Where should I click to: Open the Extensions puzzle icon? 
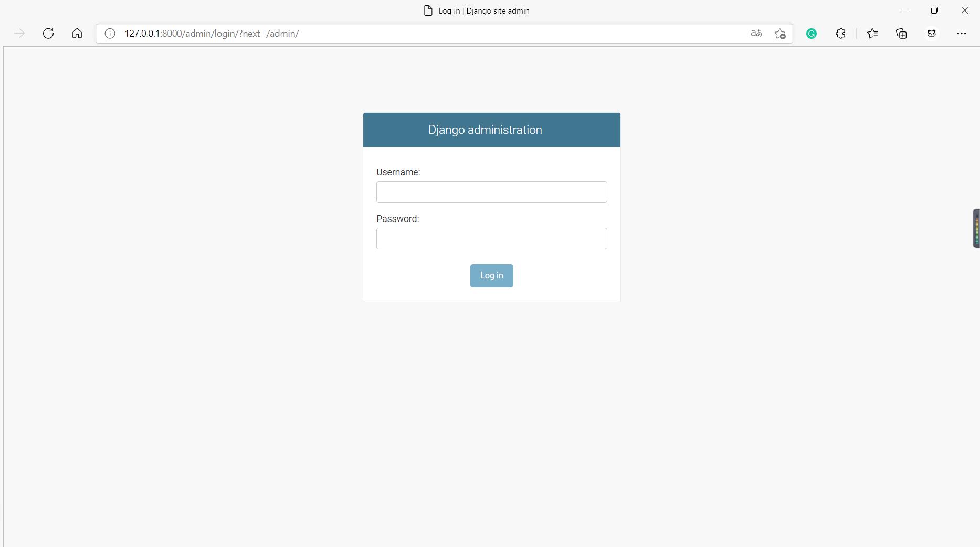(x=840, y=34)
